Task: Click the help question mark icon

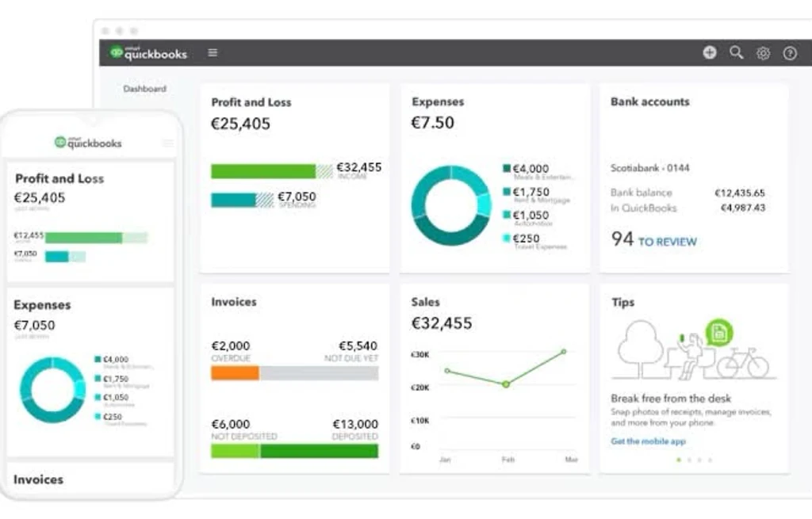Action: coord(790,52)
